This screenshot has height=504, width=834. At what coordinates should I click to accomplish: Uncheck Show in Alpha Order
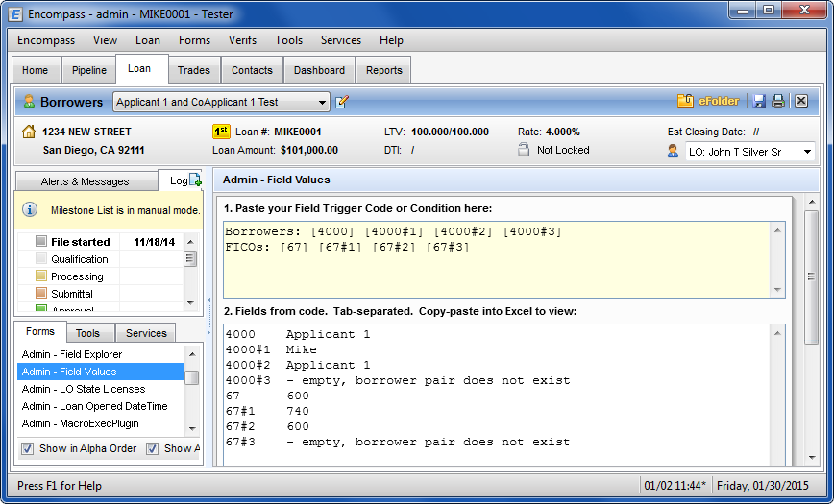[x=27, y=448]
